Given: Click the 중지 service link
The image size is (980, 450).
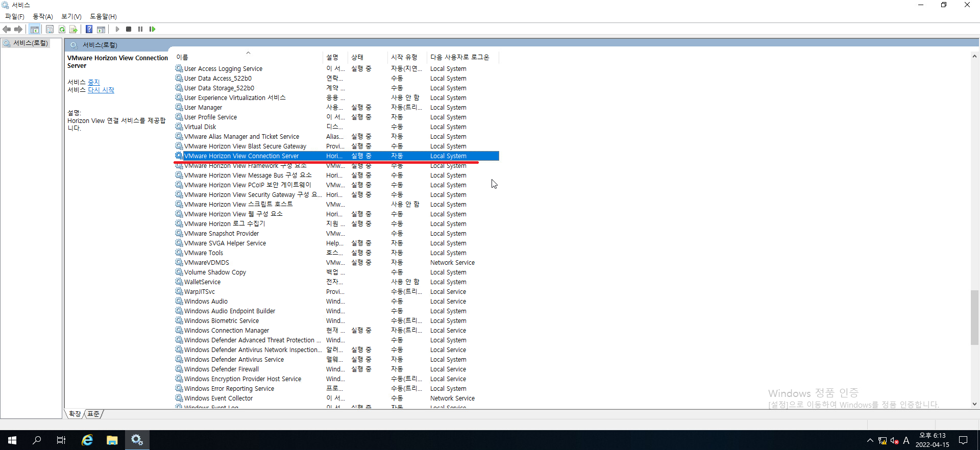Looking at the screenshot, I should pyautogui.click(x=94, y=82).
